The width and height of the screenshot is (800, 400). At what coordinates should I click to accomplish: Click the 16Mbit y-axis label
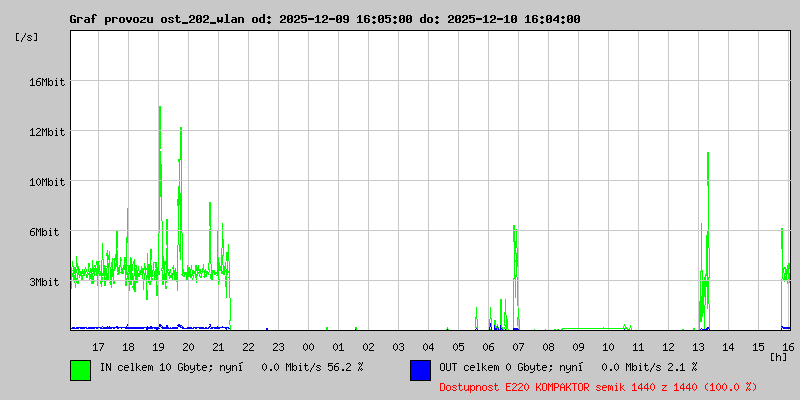pos(47,82)
